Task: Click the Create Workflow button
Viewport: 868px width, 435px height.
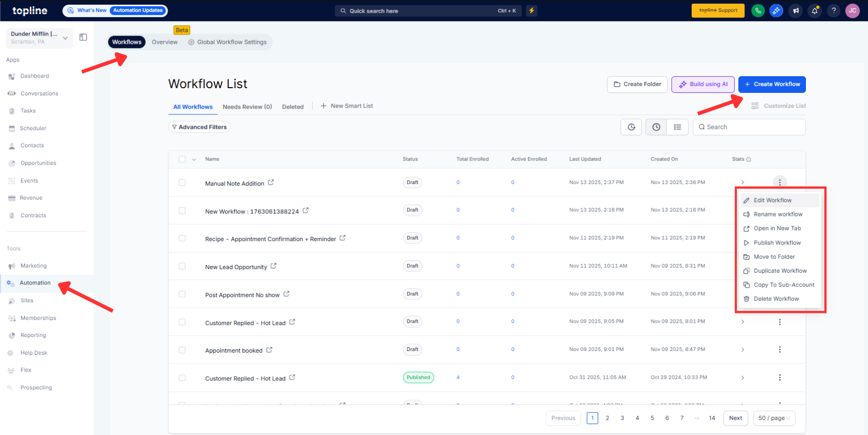Action: click(x=772, y=84)
